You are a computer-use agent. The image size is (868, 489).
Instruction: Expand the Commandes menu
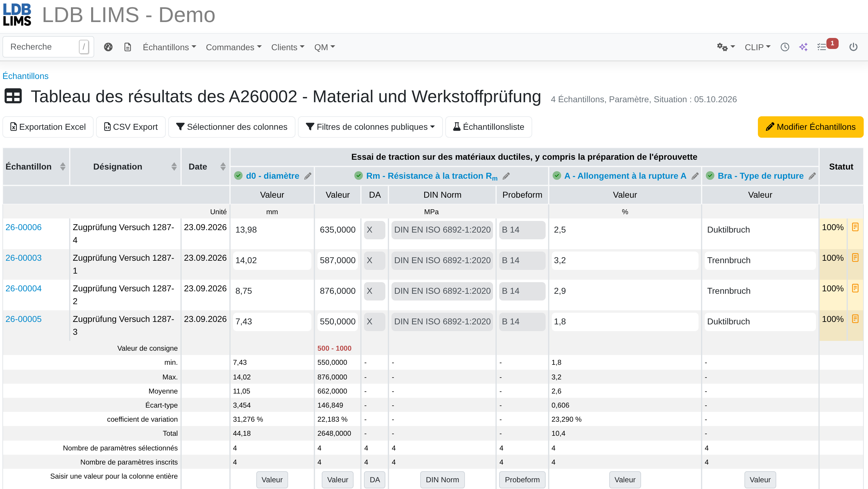(233, 47)
